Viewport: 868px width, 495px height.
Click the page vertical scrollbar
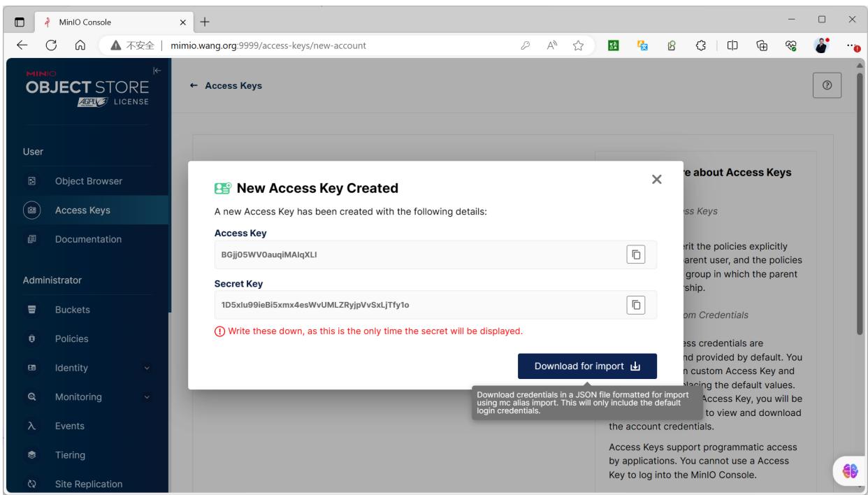click(862, 203)
